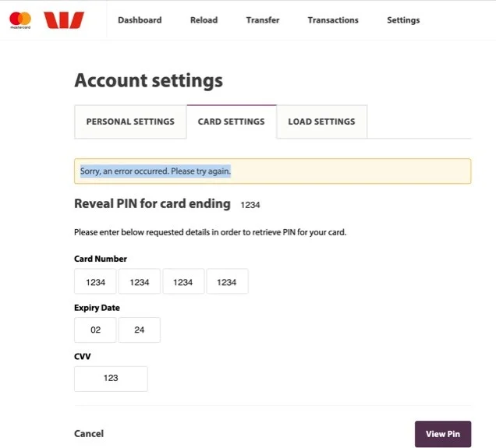Screen dimensions: 496x448
Task: Focus the expiry year field
Action: pyautogui.click(x=139, y=330)
